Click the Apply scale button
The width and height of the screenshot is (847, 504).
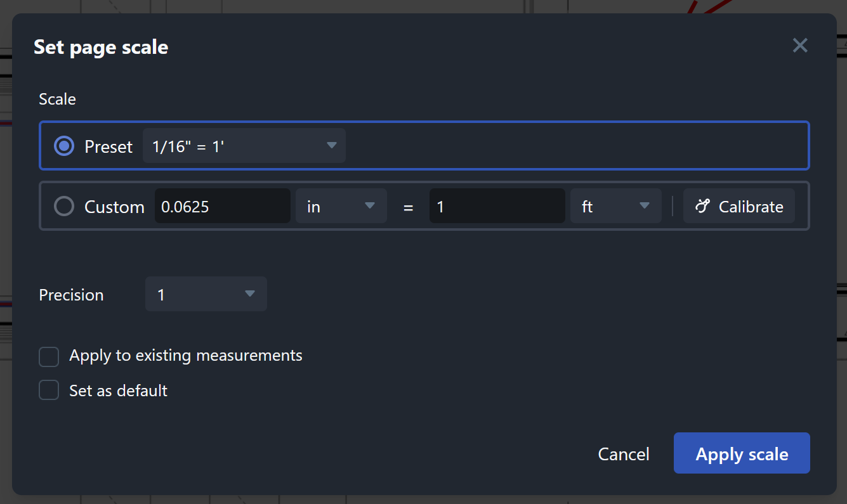pos(742,453)
